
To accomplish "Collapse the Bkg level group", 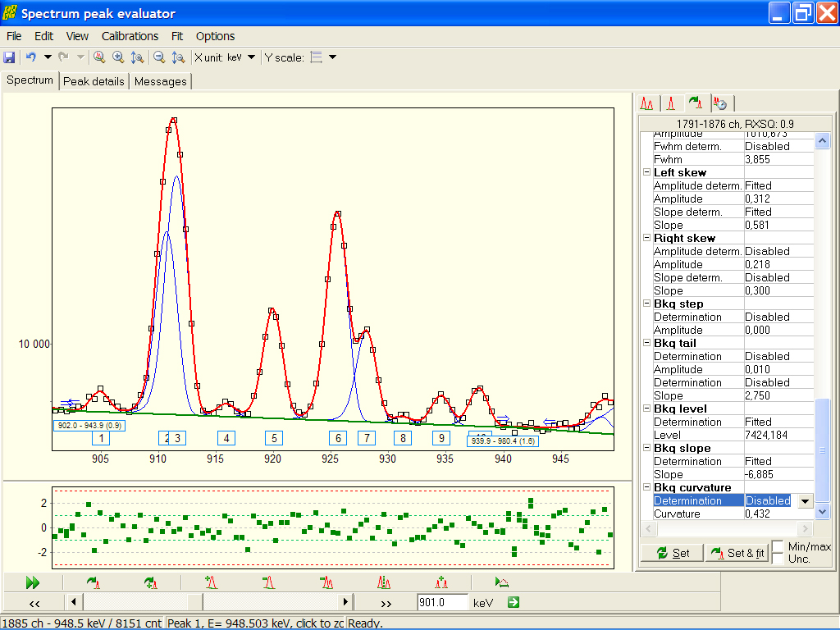I will pyautogui.click(x=646, y=409).
